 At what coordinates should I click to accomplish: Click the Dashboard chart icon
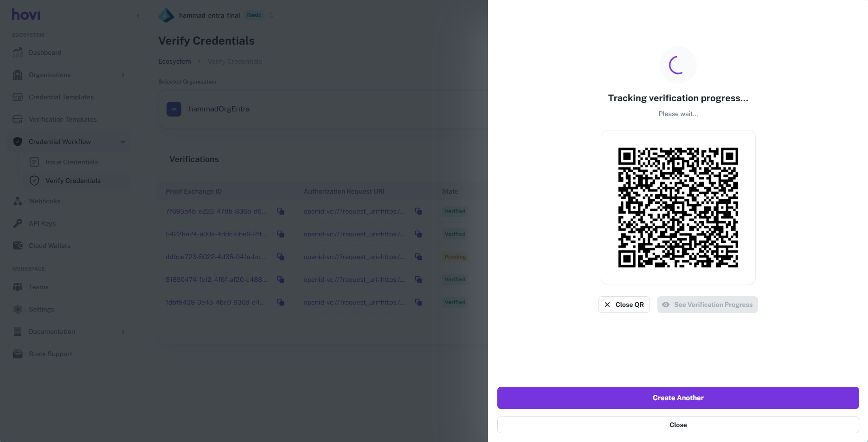coord(18,52)
